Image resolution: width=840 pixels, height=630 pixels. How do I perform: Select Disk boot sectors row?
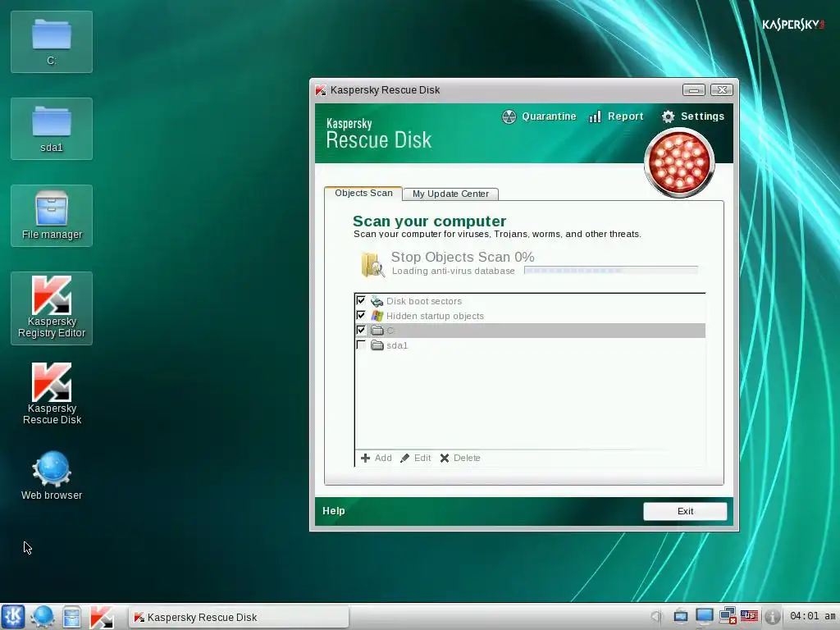point(530,301)
